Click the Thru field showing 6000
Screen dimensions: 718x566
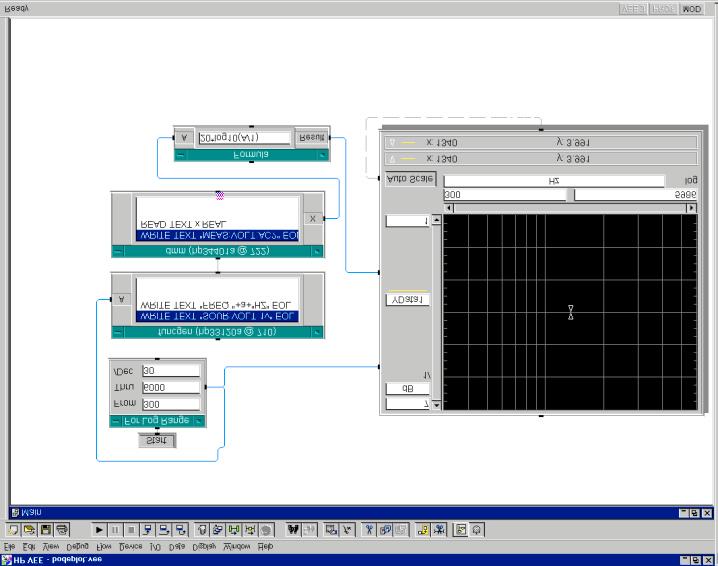click(171, 387)
